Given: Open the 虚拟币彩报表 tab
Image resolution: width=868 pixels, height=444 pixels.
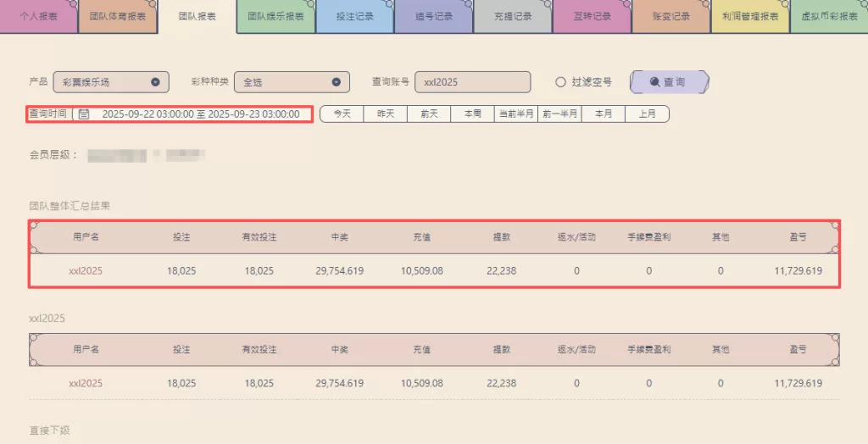Looking at the screenshot, I should click(x=829, y=16).
